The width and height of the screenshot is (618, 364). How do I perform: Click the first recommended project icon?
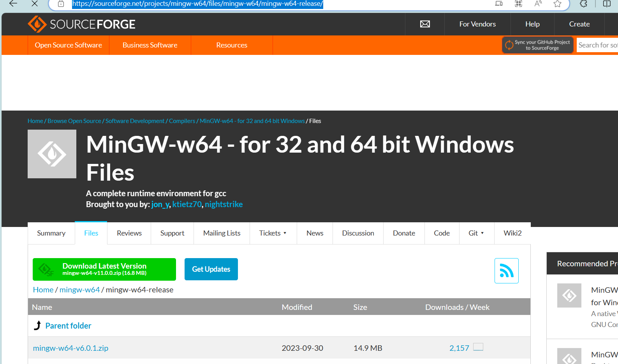coord(569,295)
